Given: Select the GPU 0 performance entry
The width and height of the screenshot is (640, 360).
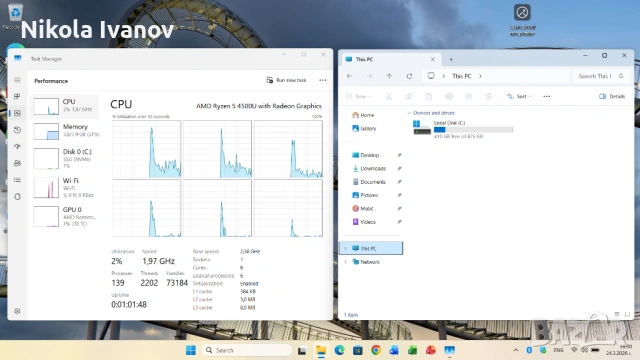Looking at the screenshot, I should click(x=64, y=216).
